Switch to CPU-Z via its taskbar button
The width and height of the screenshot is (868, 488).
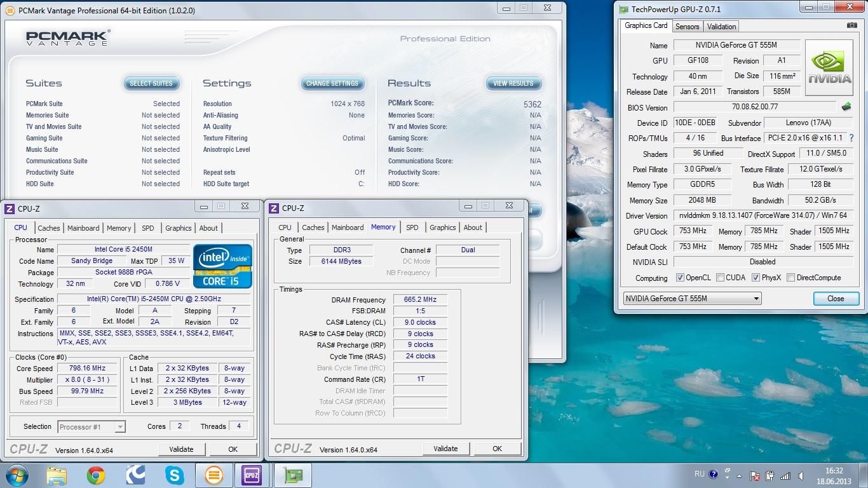[x=252, y=475]
